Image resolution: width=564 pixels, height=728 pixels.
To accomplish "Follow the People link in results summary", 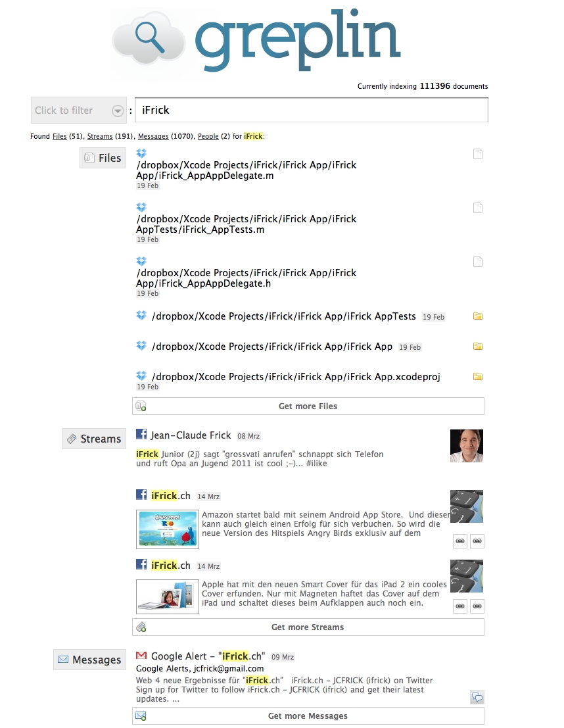I will tap(208, 136).
